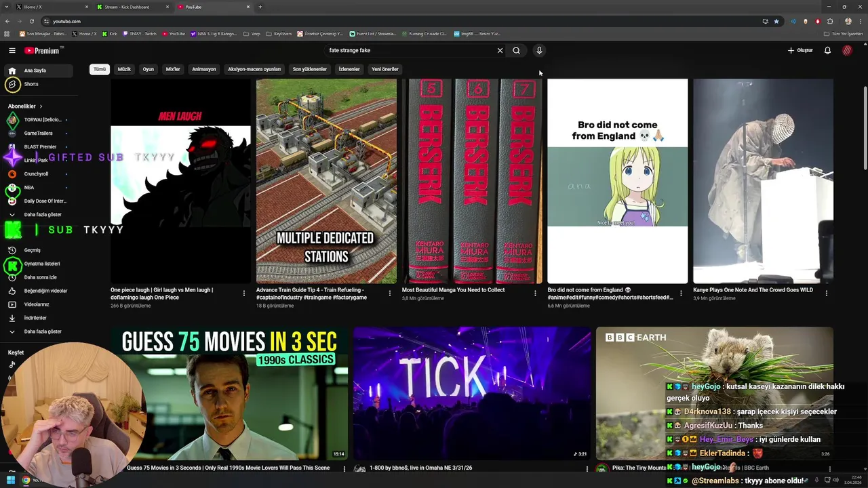The width and height of the screenshot is (868, 488).
Task: Open the TEASY - Twitch bookmark
Action: tap(140, 33)
